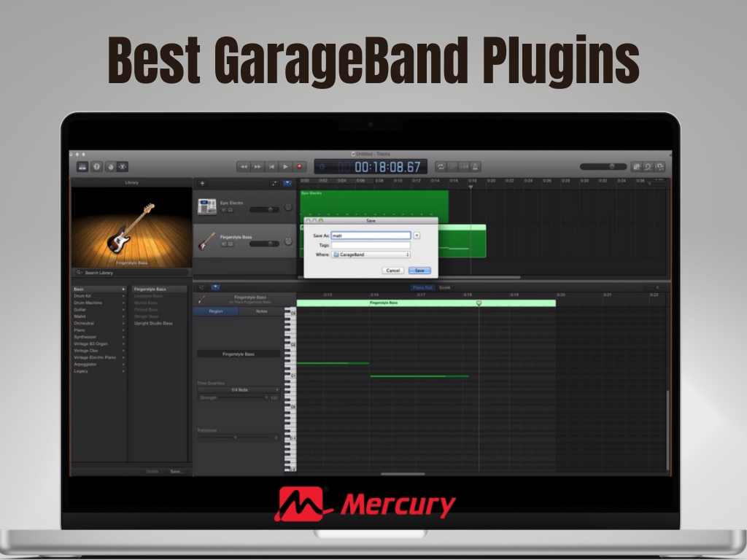Click the Search Library field

click(132, 273)
